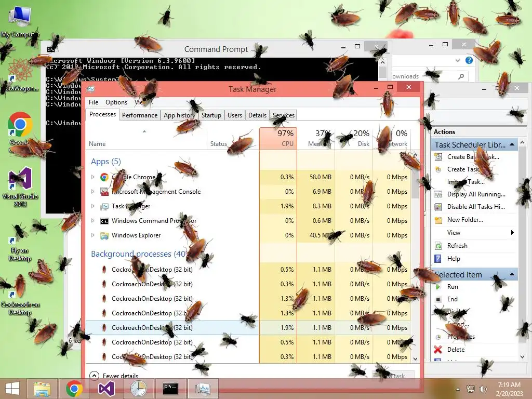Screen dimensions: 532x399
Task: Click Google Chrome process icon in Task Manager
Action: tap(104, 177)
